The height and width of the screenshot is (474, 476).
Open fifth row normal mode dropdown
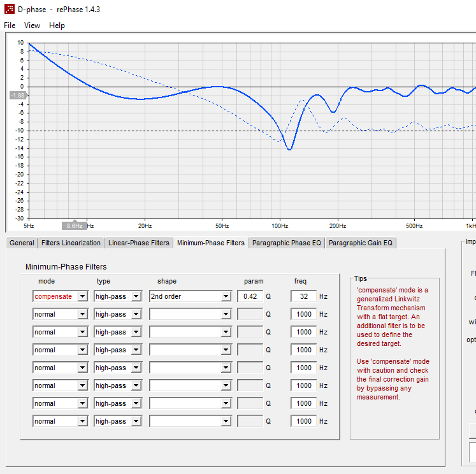coord(61,368)
